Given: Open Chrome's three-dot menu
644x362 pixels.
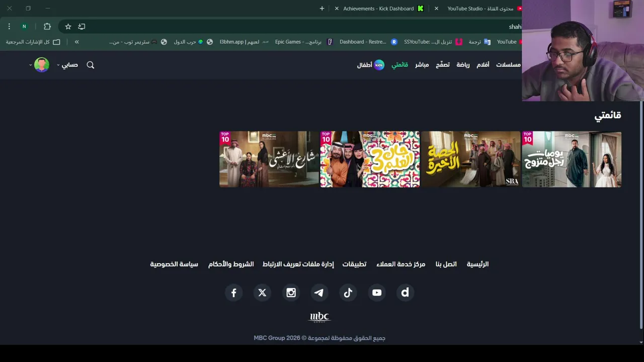Looking at the screenshot, I should (9, 26).
